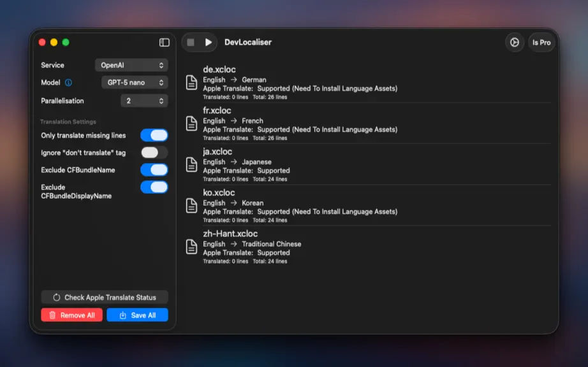The width and height of the screenshot is (588, 367).
Task: Click Translated: 0 lines in zh-Hant.xcloc row
Action: (226, 261)
